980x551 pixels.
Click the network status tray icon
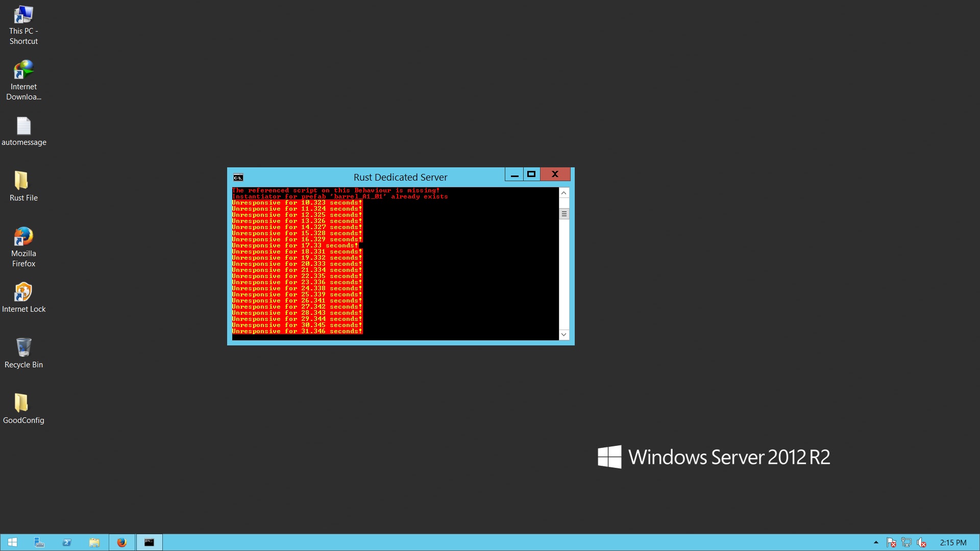click(906, 543)
